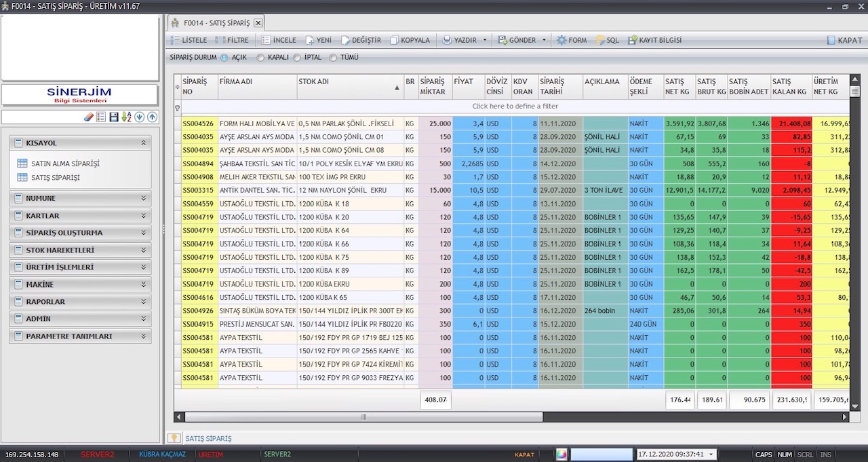
Task: Sort by the ÖDEME ŞEKLİ column header
Action: click(646, 87)
